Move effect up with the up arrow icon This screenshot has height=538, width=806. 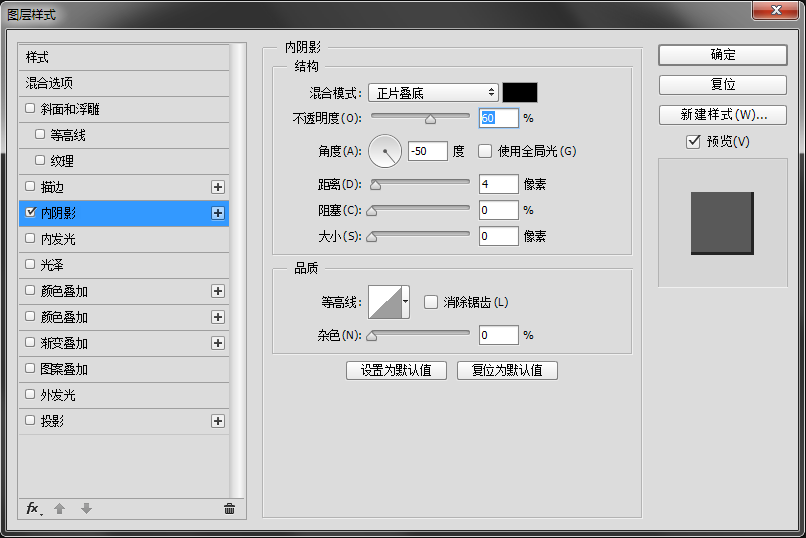[x=60, y=509]
